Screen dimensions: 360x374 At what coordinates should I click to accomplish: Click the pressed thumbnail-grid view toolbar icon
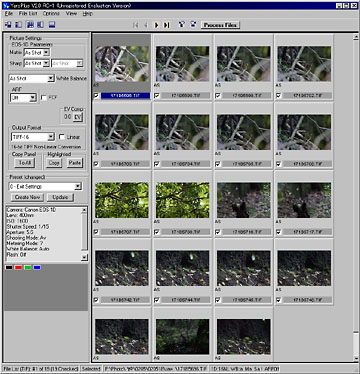pos(30,25)
